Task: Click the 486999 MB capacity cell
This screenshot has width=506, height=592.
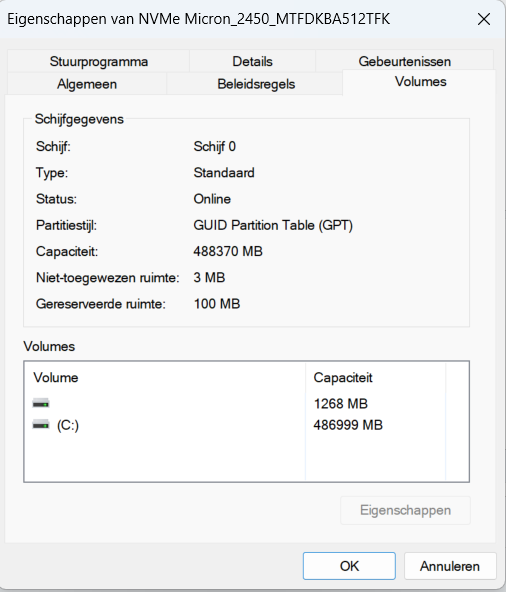Action: pos(348,425)
